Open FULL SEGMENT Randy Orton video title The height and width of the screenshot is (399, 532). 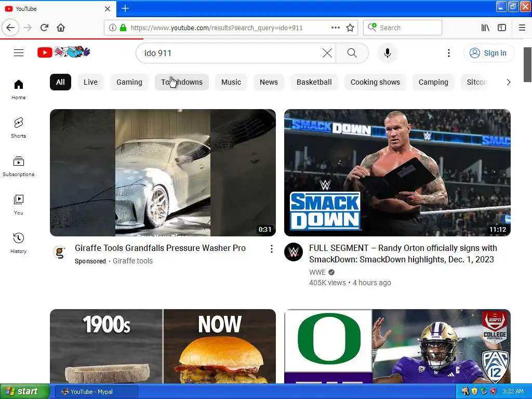click(403, 254)
